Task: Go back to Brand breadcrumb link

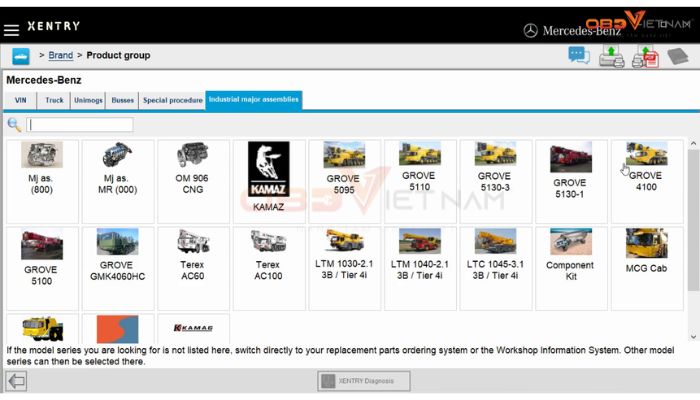Action: [x=60, y=55]
